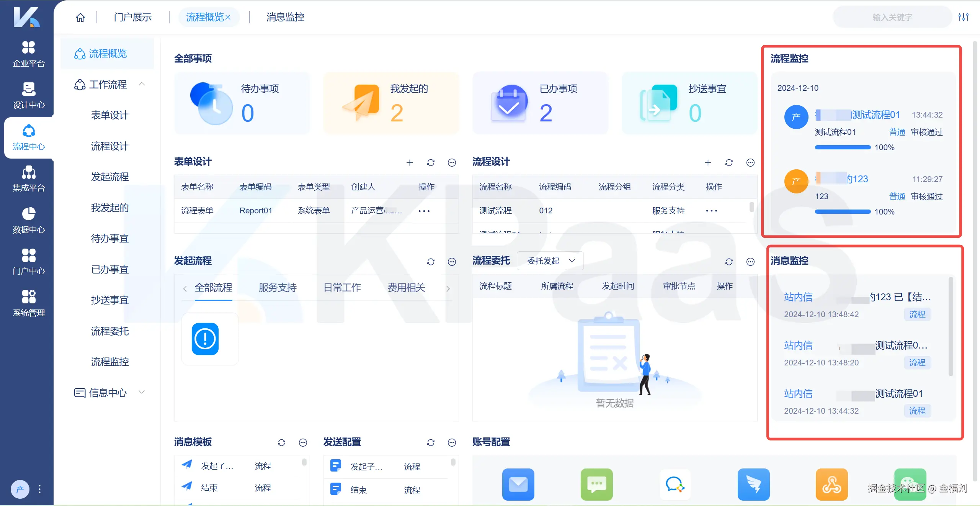Open 集成平台 in left sidebar
980x506 pixels.
tap(29, 178)
